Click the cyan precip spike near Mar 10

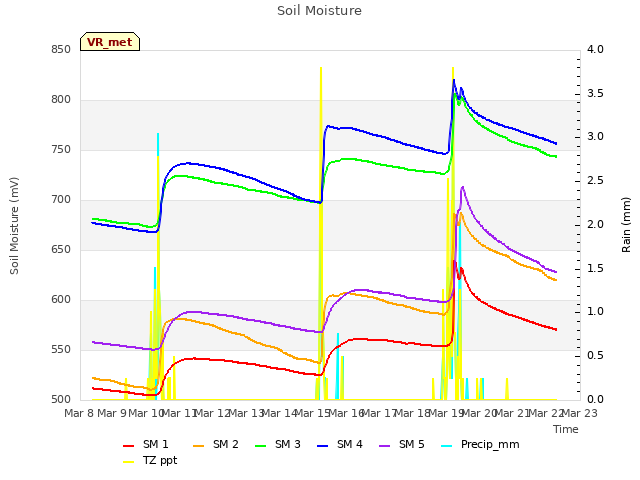[x=158, y=144]
